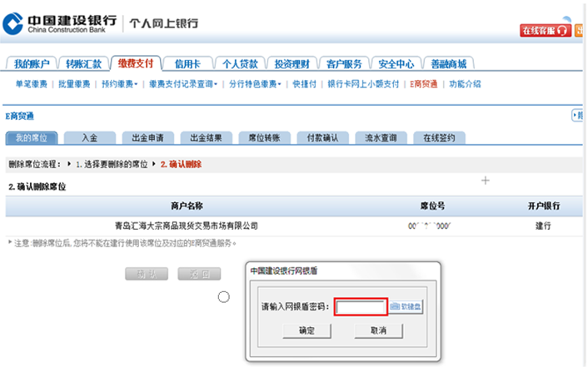Open the 入金 sub-tab

[x=90, y=138]
